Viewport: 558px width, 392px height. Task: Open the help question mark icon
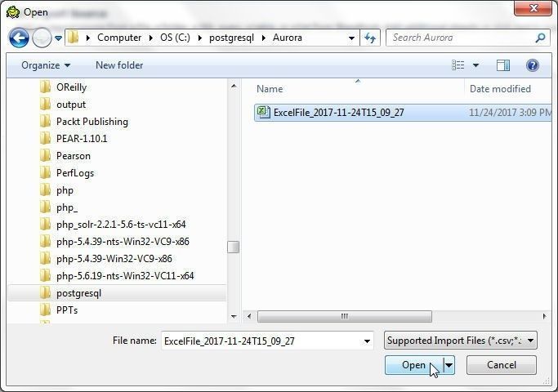point(533,65)
